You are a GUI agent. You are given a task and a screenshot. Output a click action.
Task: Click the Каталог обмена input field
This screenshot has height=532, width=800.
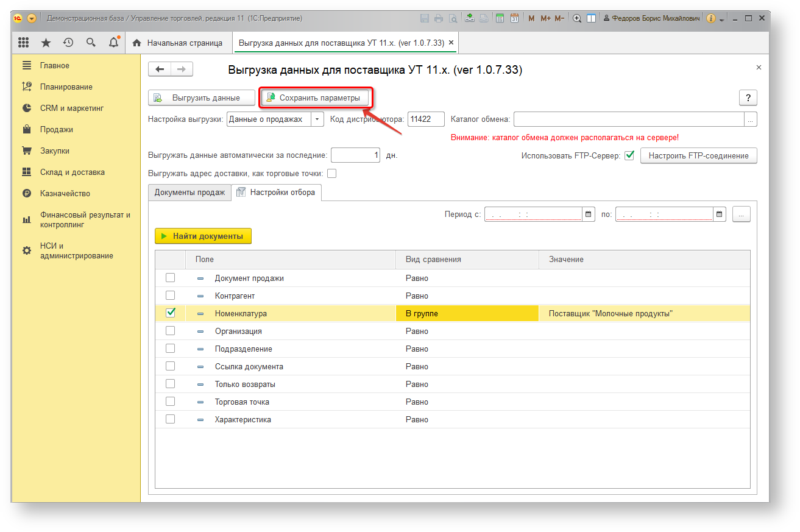tap(629, 119)
